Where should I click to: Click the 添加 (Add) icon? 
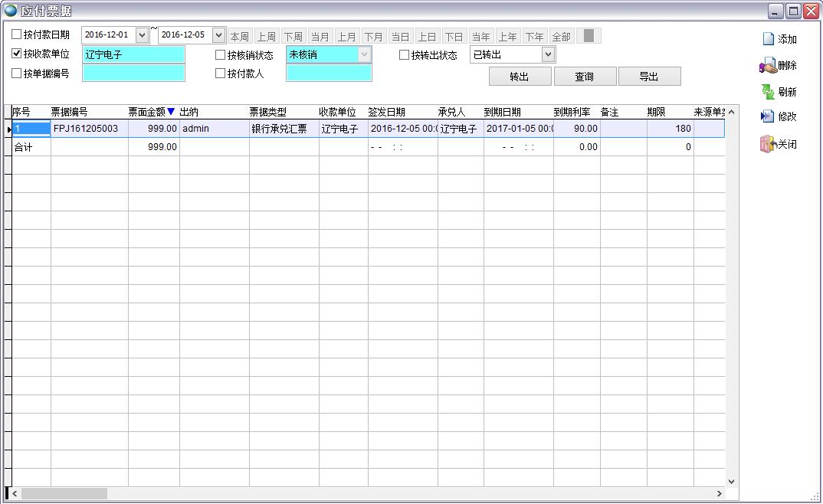768,39
